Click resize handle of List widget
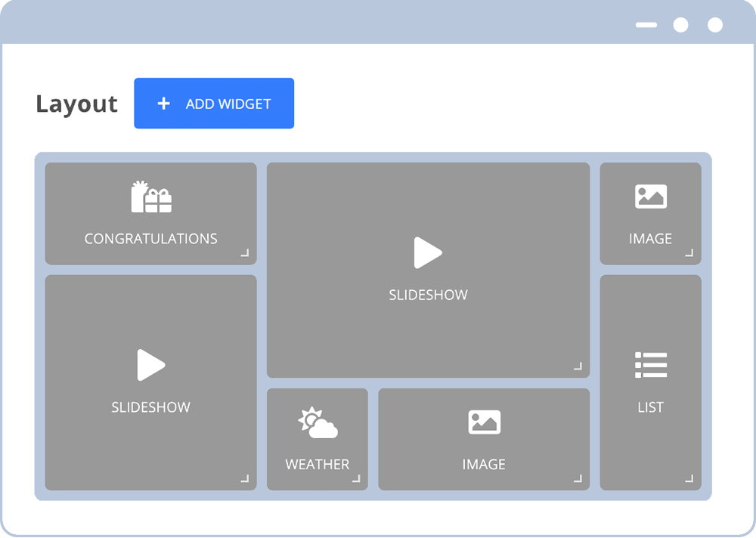 coord(689,478)
